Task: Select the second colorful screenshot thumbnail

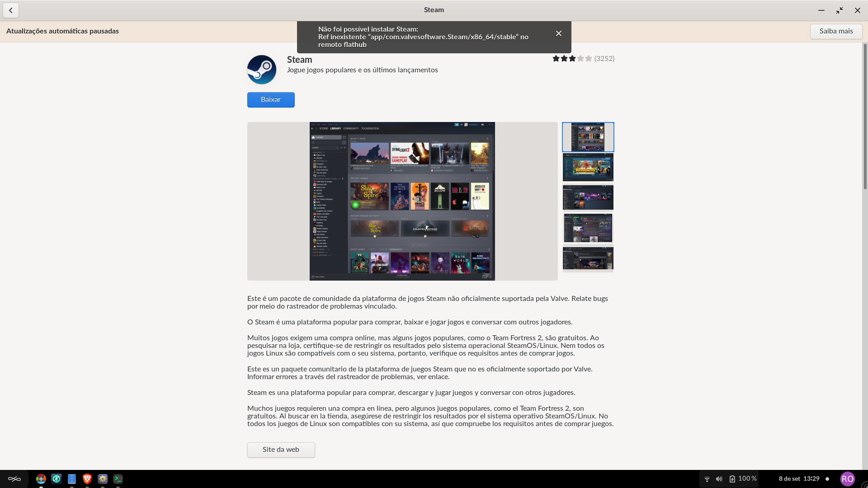Action: tap(588, 167)
